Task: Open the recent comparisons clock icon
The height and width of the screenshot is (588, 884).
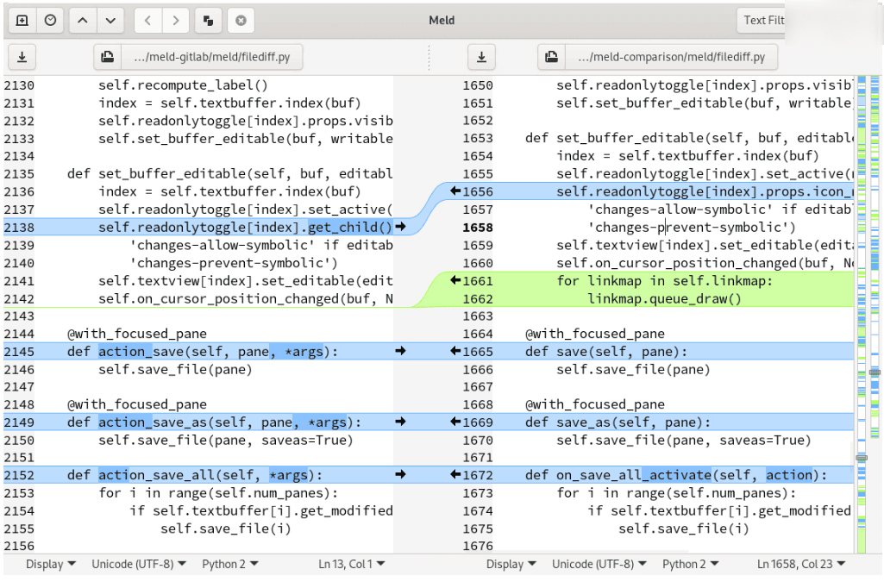Action: 51,21
